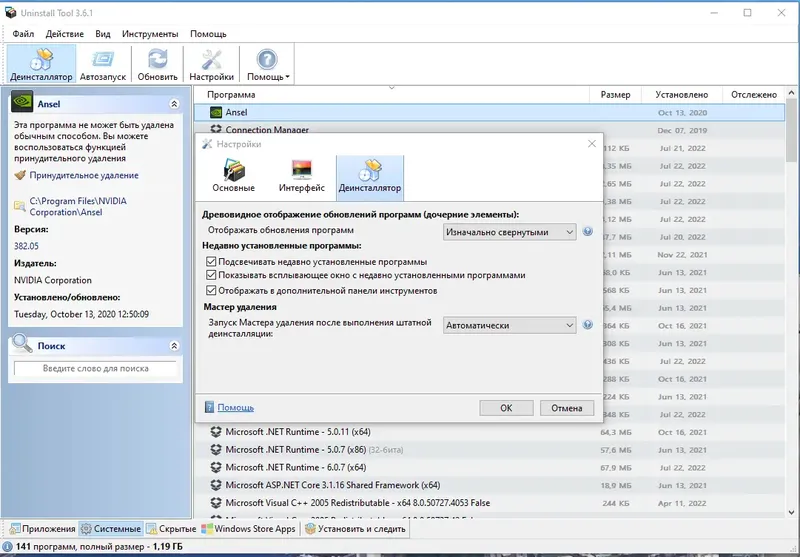The image size is (800, 557).
Task: Open the Помощь menu in the menu bar
Action: click(208, 34)
